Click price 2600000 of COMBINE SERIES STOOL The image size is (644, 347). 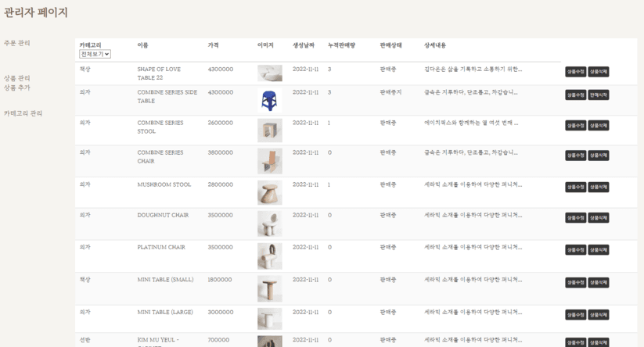(x=221, y=123)
